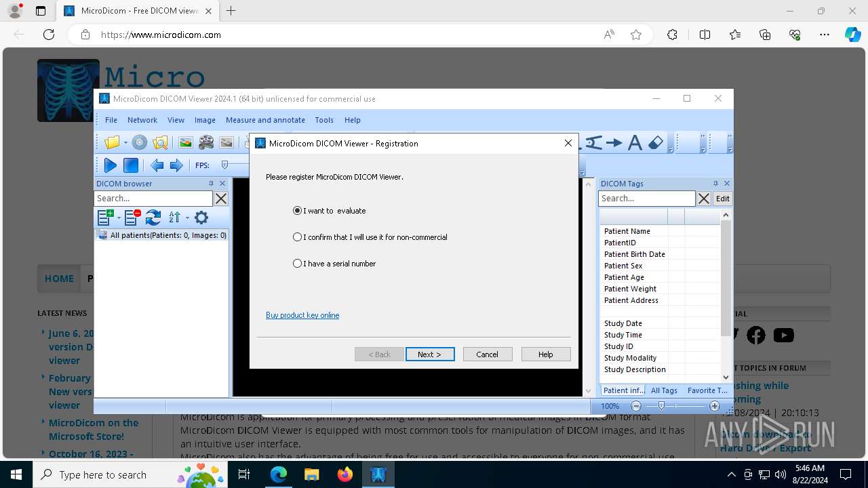
Task: Open the Tools menu
Action: [324, 120]
